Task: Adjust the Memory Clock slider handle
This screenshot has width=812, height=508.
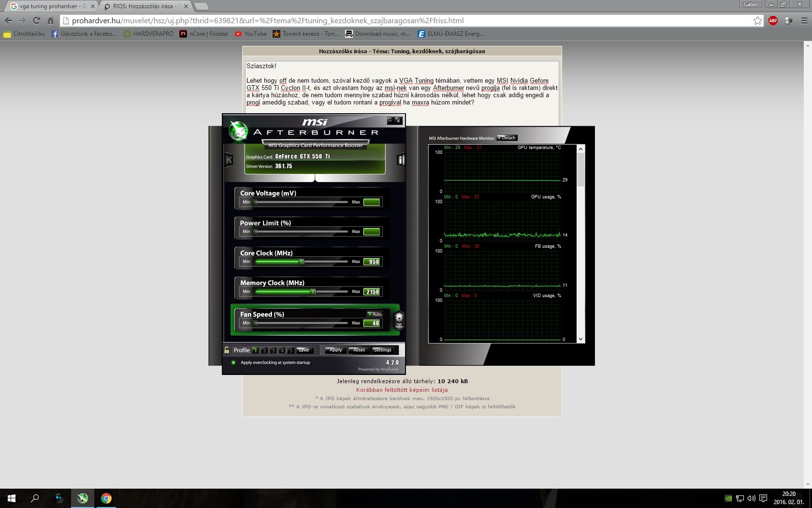Action: 313,292
